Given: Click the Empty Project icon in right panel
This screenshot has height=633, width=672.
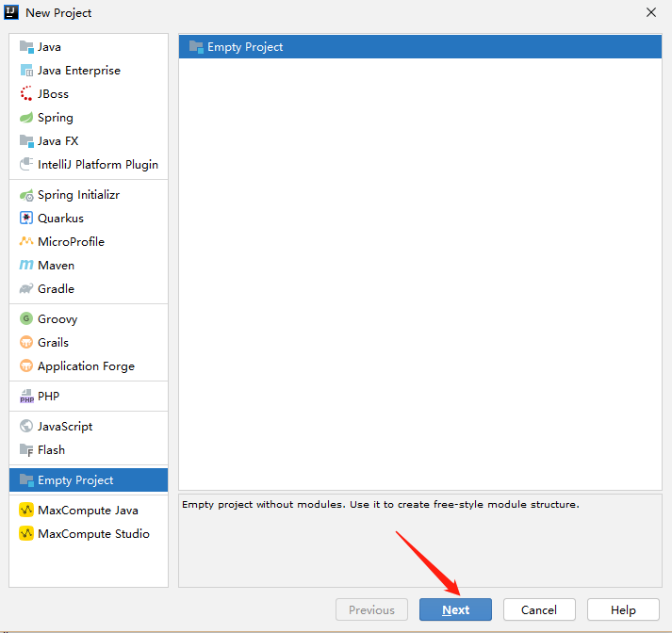Looking at the screenshot, I should click(x=196, y=47).
